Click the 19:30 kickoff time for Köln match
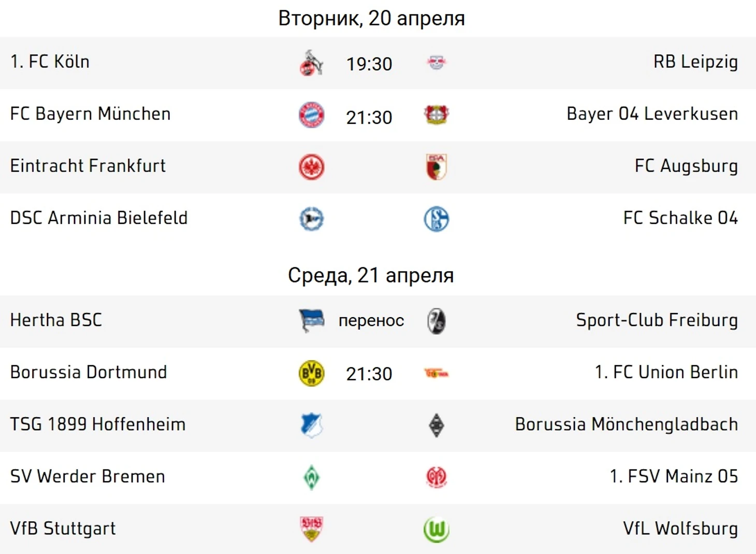The width and height of the screenshot is (756, 554). pyautogui.click(x=369, y=64)
